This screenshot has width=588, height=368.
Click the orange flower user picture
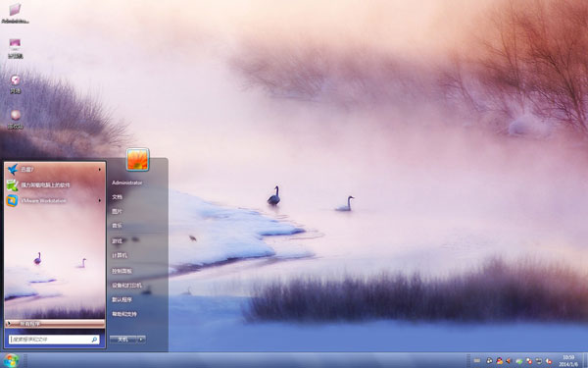pos(137,160)
